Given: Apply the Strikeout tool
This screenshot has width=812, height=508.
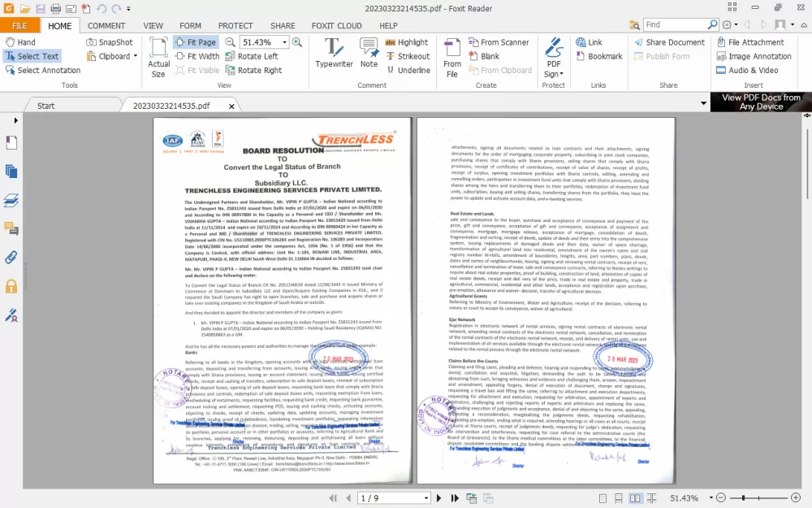Looking at the screenshot, I should (x=408, y=56).
